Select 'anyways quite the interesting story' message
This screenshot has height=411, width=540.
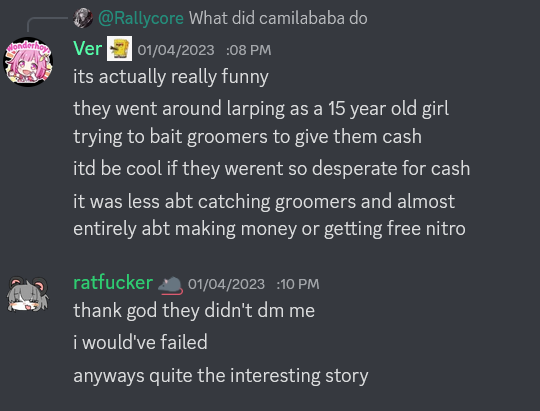click(221, 376)
